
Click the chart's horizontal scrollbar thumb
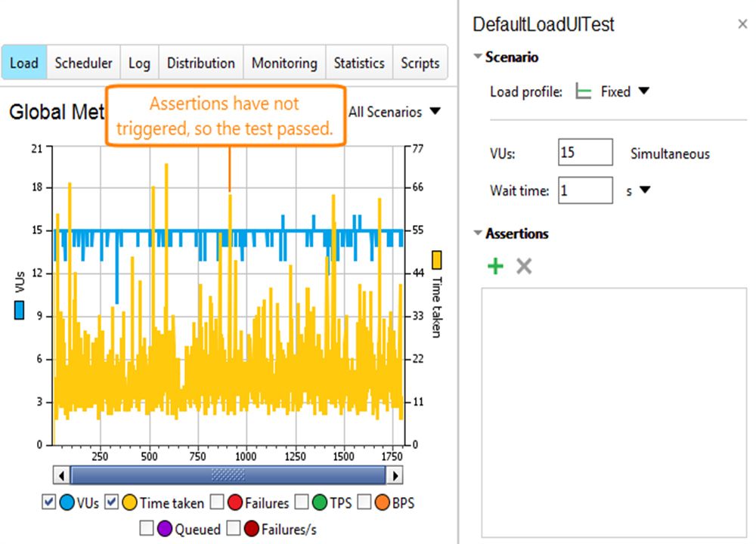tap(228, 475)
